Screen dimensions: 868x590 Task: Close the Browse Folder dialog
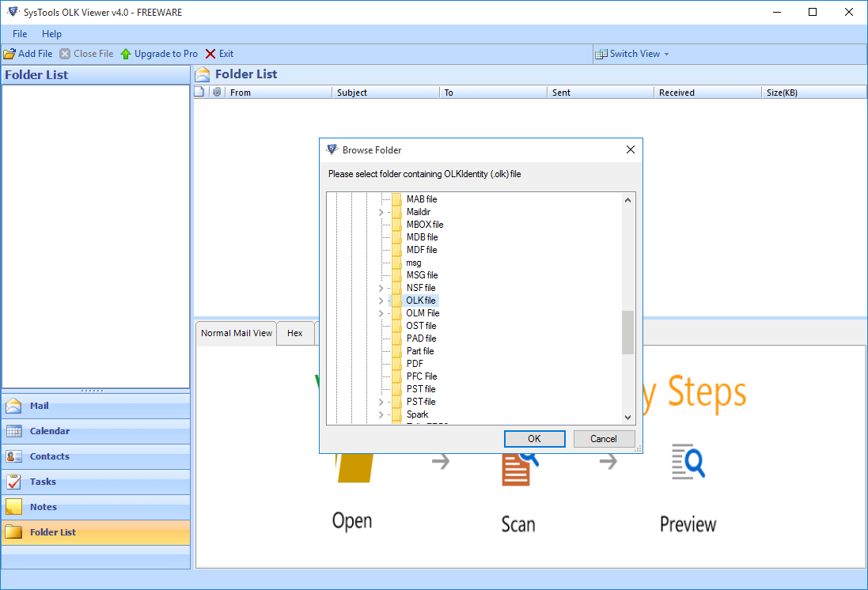[x=630, y=149]
